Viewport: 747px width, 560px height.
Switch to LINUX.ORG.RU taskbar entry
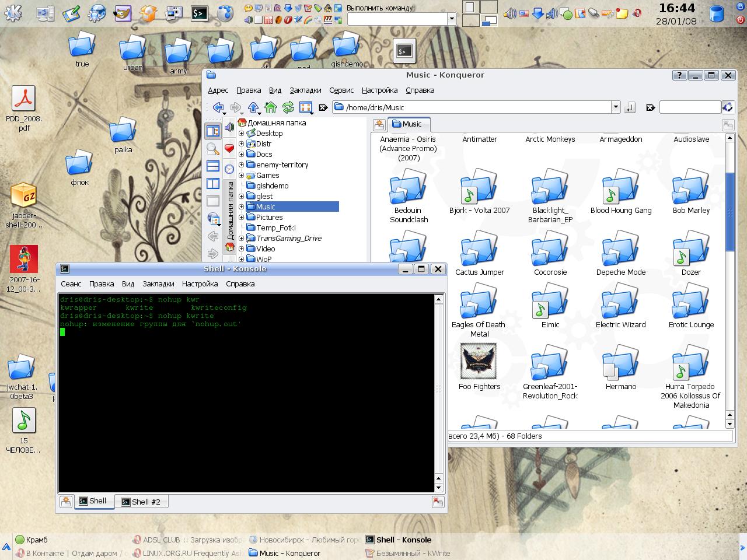click(x=187, y=554)
